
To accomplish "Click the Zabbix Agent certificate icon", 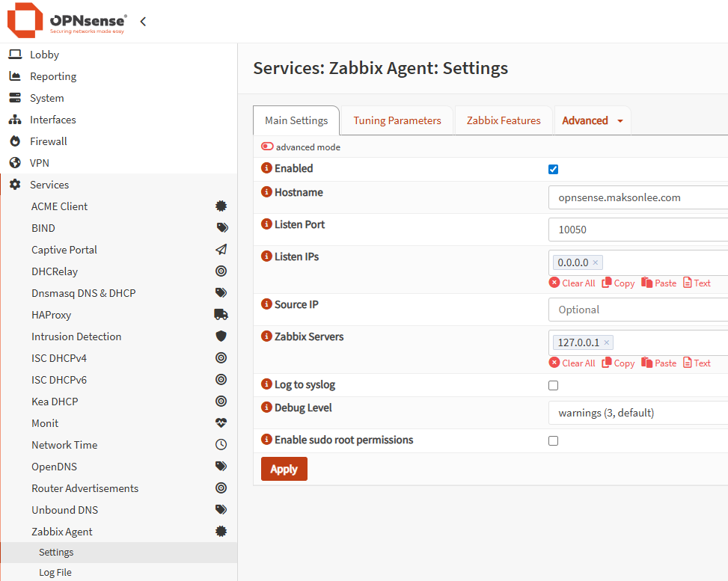I will click(x=221, y=532).
